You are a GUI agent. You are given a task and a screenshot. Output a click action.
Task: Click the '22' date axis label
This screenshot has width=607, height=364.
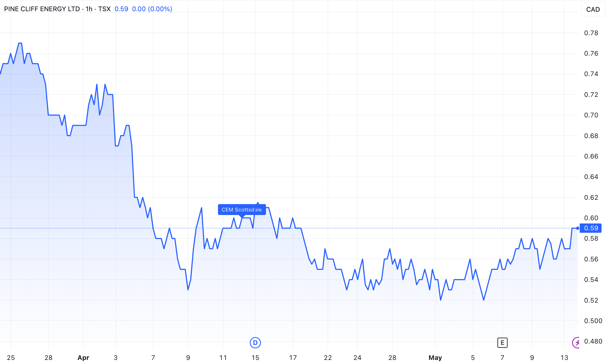point(328,358)
